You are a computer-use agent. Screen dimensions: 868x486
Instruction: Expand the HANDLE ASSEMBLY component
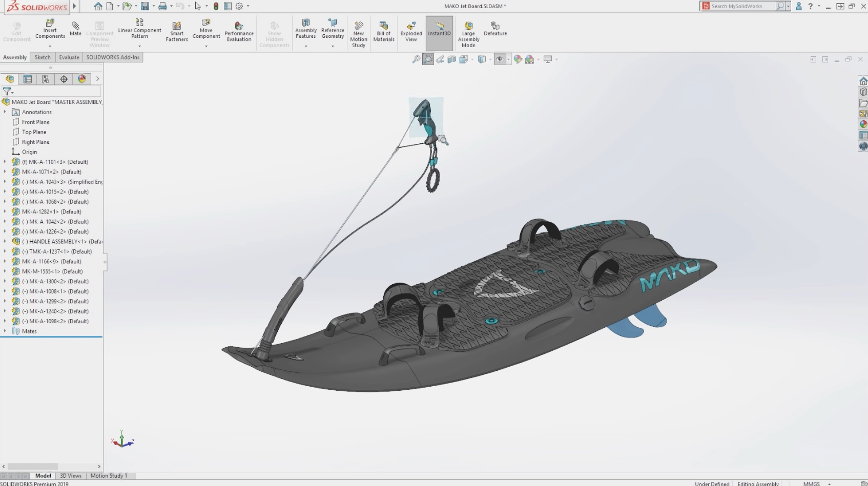click(5, 241)
